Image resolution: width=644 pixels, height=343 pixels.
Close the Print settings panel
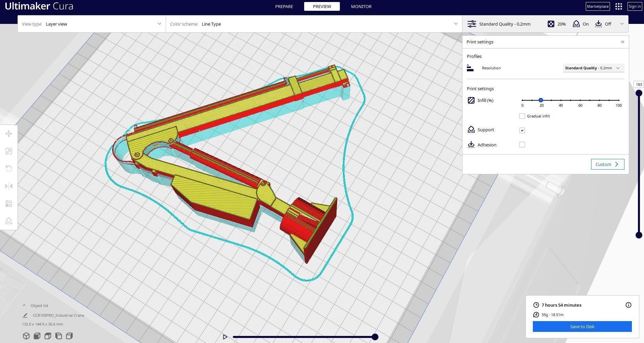click(x=622, y=42)
